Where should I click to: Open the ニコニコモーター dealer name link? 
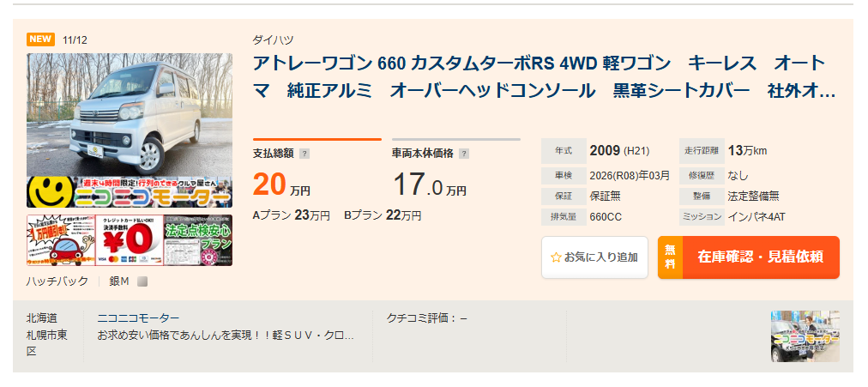[138, 318]
